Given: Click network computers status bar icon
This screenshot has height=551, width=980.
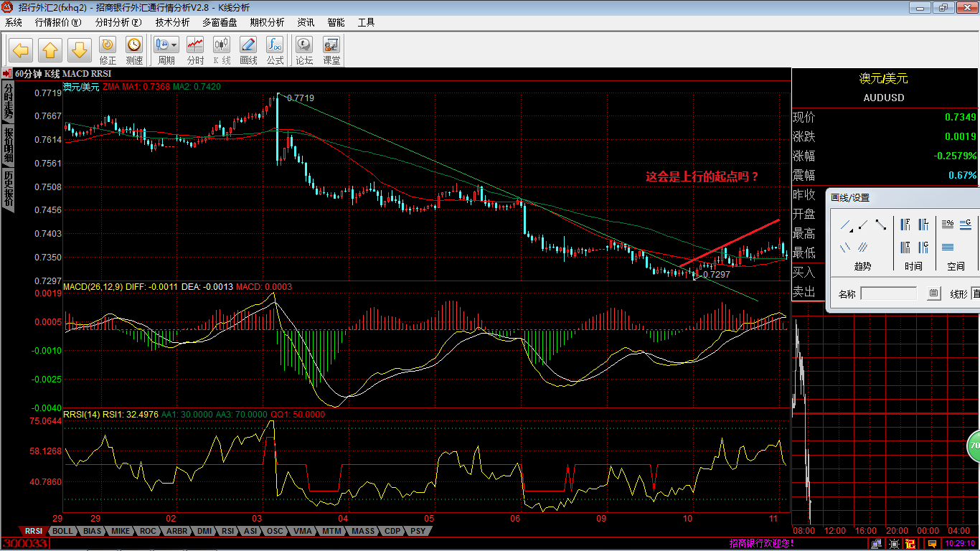Looking at the screenshot, I should coord(876,544).
